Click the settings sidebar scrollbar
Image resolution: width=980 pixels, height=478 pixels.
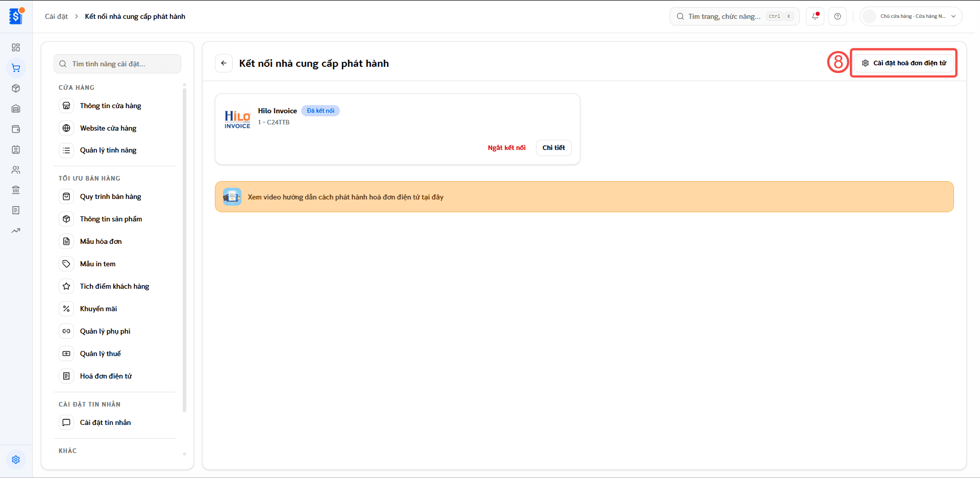pos(184,250)
